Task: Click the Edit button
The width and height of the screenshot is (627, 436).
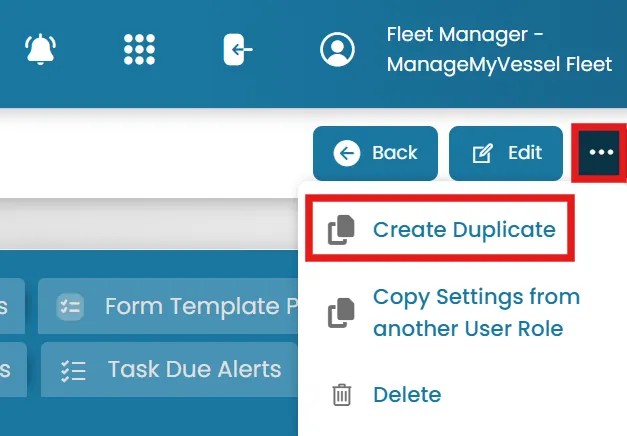Action: click(506, 153)
